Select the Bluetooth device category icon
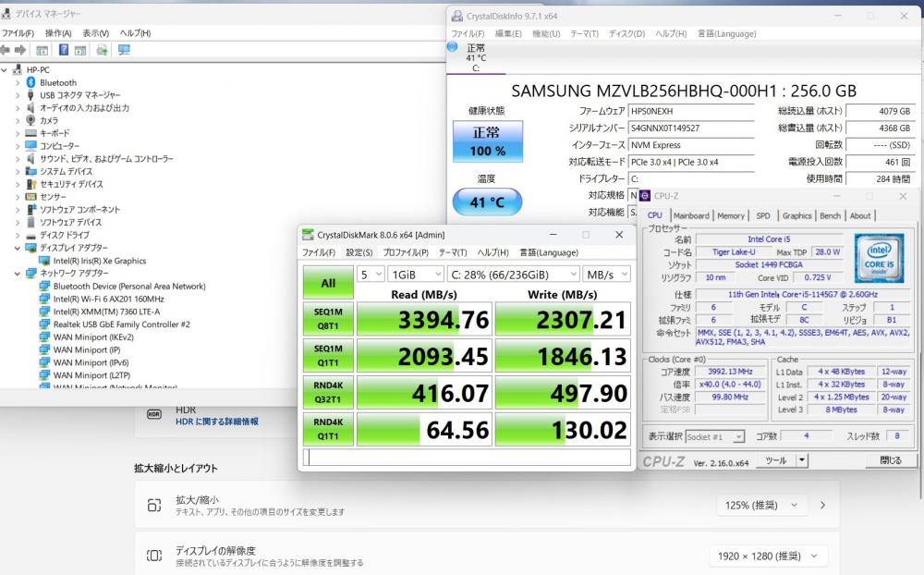 (30, 82)
